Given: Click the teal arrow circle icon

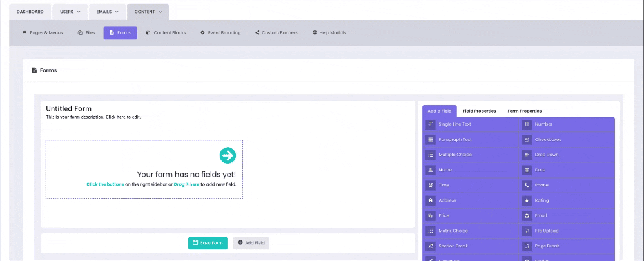Looking at the screenshot, I should click(x=228, y=155).
